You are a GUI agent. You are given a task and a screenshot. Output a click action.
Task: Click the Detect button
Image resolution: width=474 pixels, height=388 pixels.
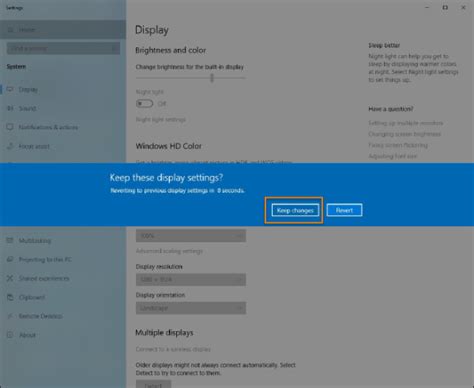153,384
